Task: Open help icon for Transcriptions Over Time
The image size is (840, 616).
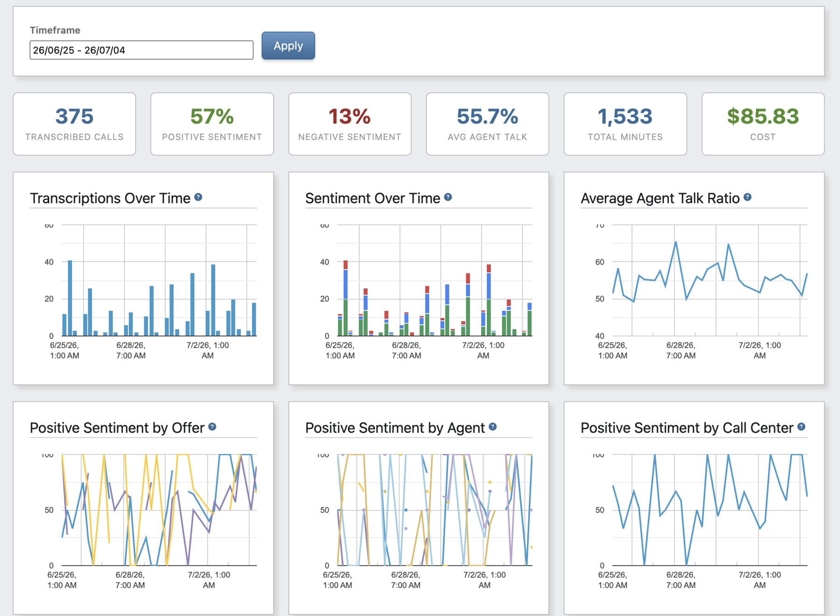Action: point(198,197)
